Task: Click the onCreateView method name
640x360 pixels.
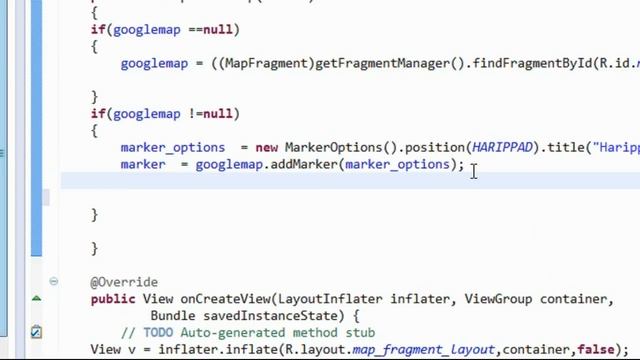Action: pyautogui.click(x=225, y=299)
